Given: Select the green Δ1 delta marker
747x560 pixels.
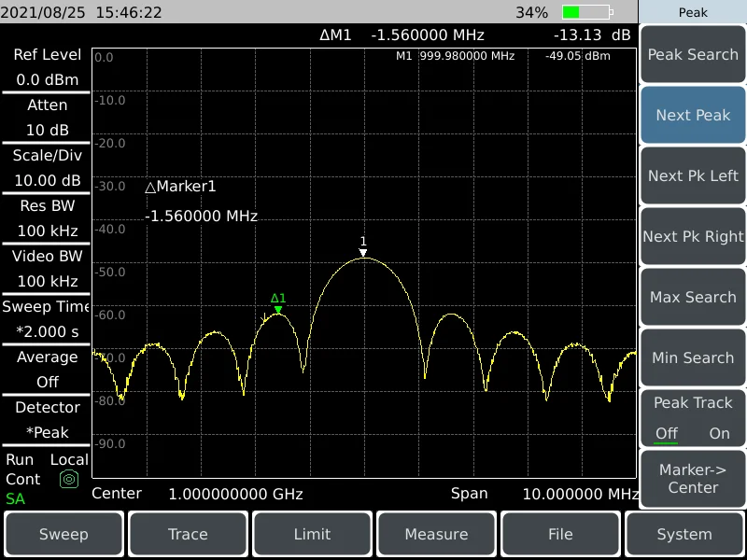Looking at the screenshot, I should (277, 304).
